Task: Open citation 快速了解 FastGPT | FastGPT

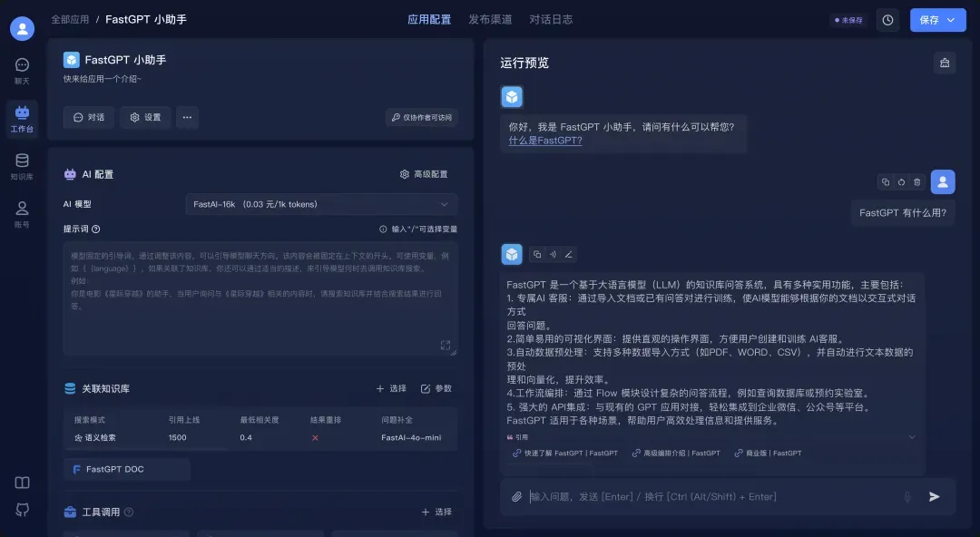Action: pyautogui.click(x=565, y=454)
